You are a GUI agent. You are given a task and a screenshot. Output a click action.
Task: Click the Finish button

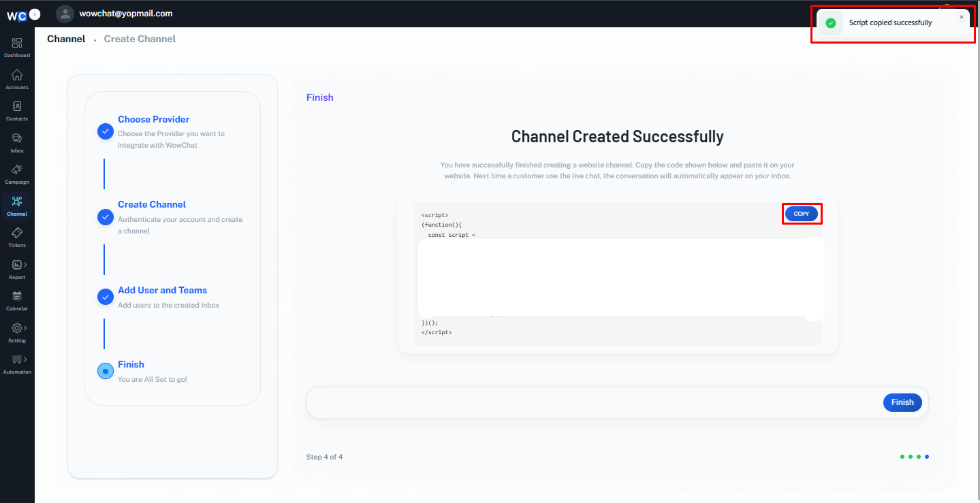click(902, 402)
